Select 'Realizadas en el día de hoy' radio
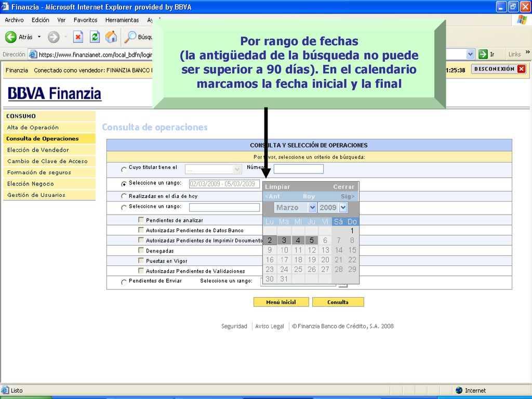 click(x=124, y=196)
